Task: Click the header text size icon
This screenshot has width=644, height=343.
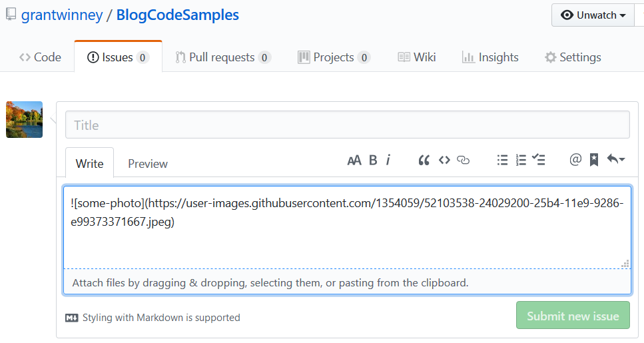Action: coord(354,161)
